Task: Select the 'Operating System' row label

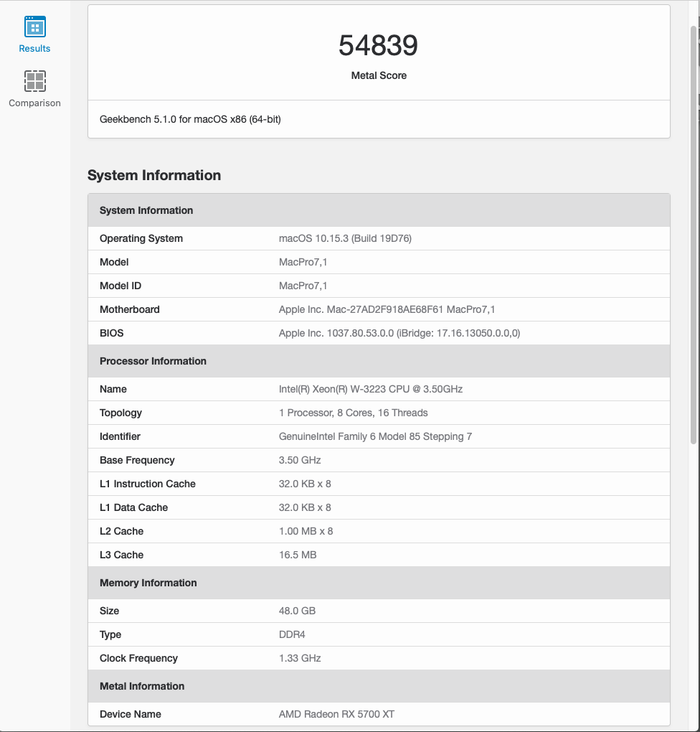Action: (x=141, y=238)
